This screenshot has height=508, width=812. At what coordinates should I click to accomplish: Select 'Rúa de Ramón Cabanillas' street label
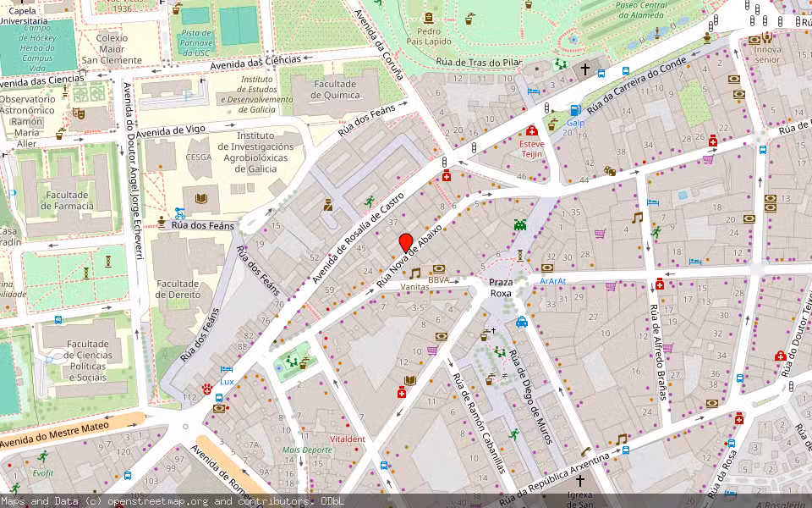tap(479, 422)
